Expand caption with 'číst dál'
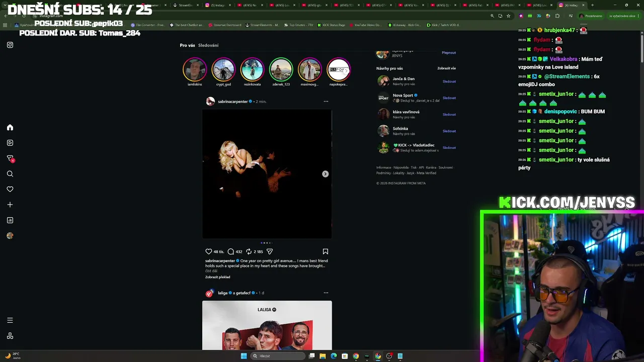 click(211, 271)
